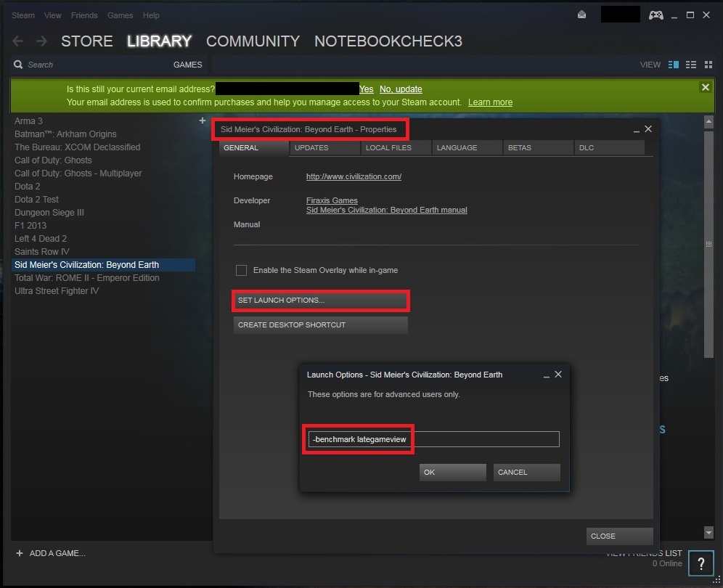Viewport: 723px width, 588px height.
Task: Switch to the LOCAL FILES tab
Action: 396,147
